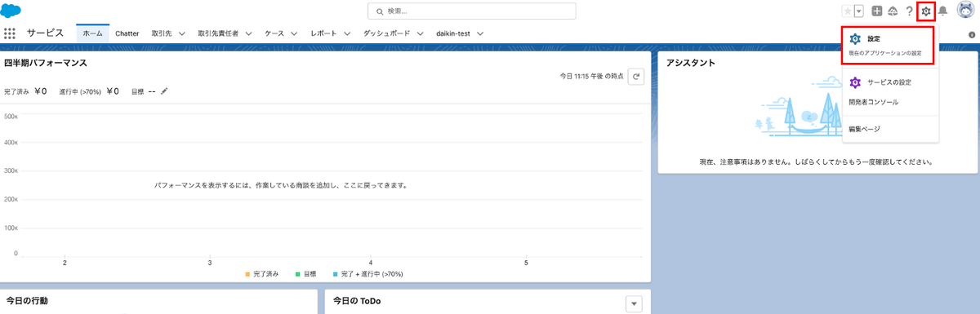Refresh the quarterly performance chart
The image size is (980, 314).
click(x=637, y=76)
